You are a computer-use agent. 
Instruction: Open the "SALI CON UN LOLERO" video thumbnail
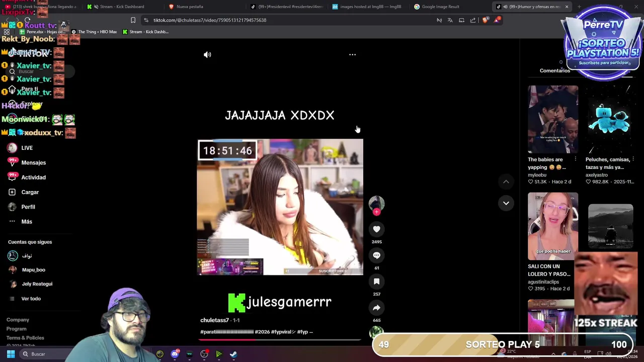click(553, 226)
